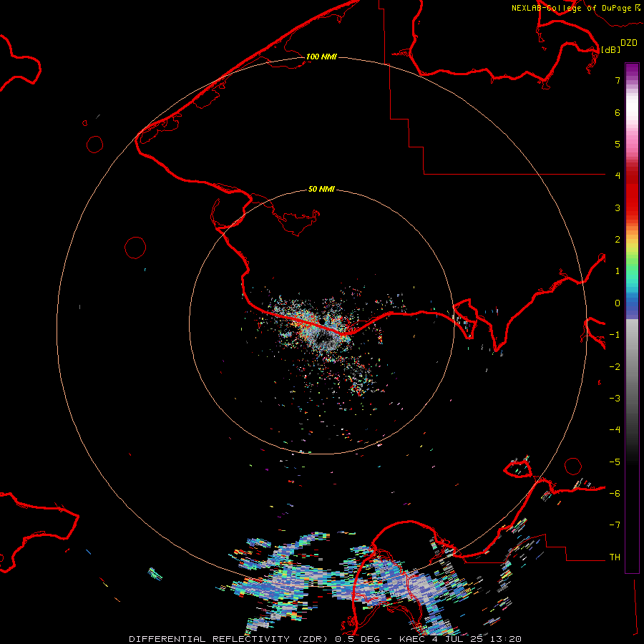The height and width of the screenshot is (644, 644).
Task: Click the 3 value on color scale
Action: click(x=618, y=208)
